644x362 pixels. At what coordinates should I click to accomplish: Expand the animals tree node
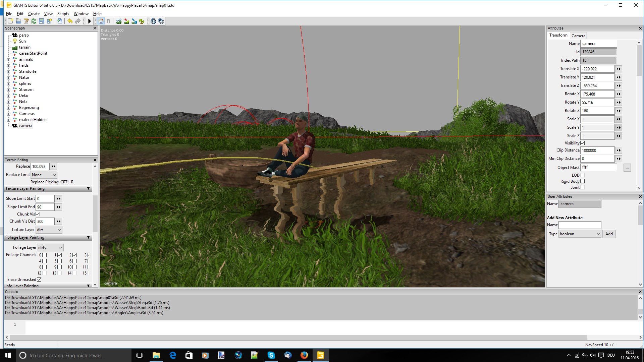(x=9, y=60)
